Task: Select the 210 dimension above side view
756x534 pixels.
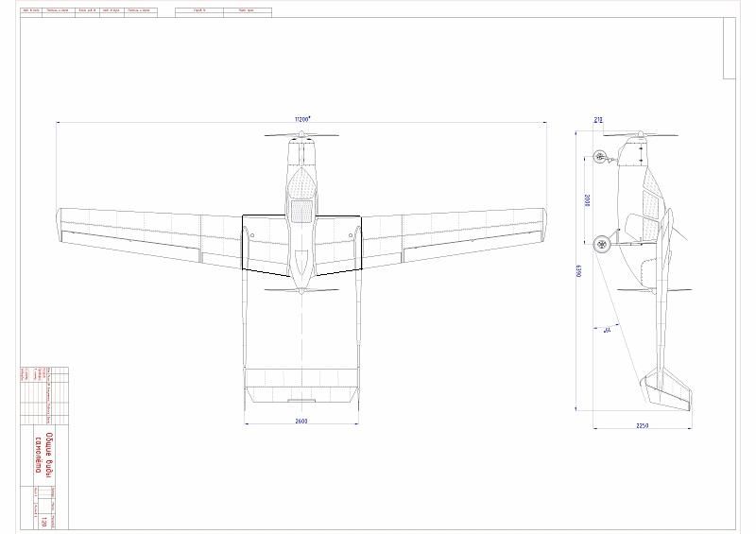Action: pos(598,120)
